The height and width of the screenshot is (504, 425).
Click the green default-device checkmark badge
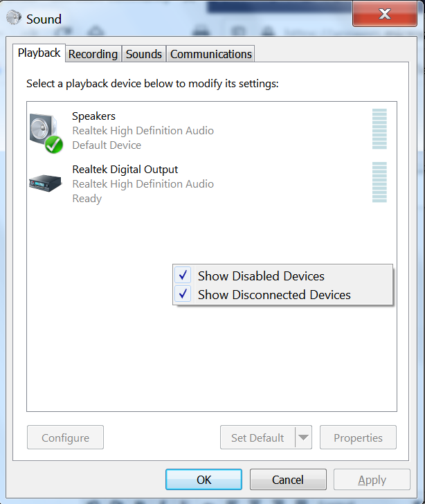coord(54,144)
